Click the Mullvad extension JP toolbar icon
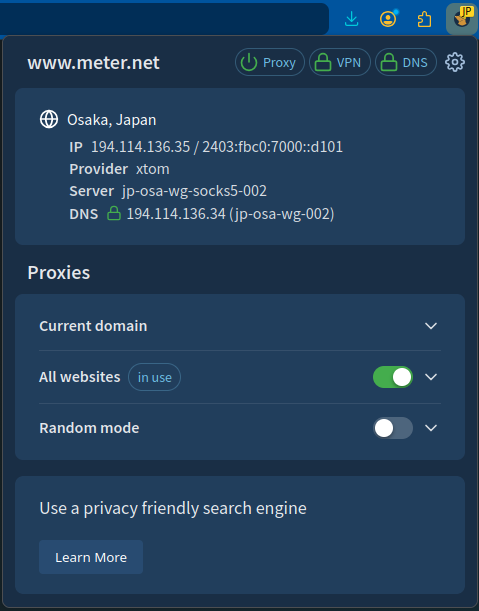479x611 pixels. (462, 19)
